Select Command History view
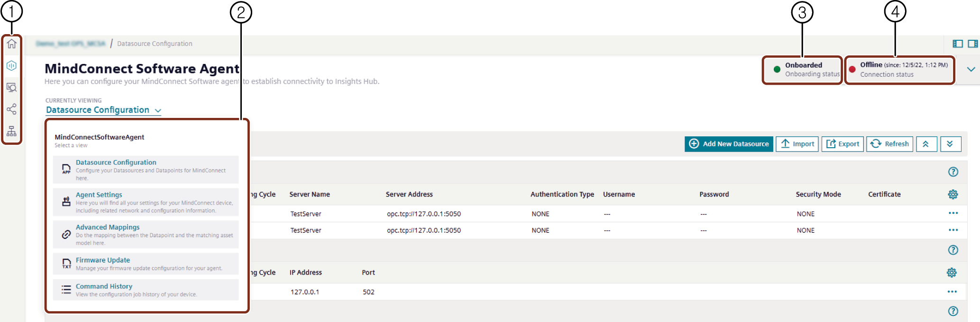980x322 pixels. (146, 290)
